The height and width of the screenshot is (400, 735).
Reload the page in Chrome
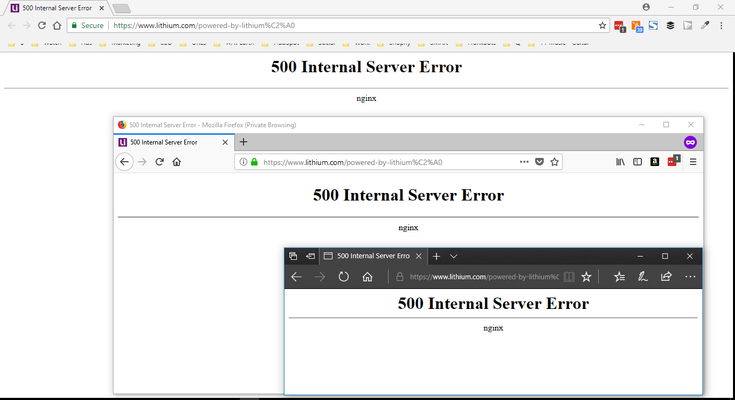click(42, 25)
